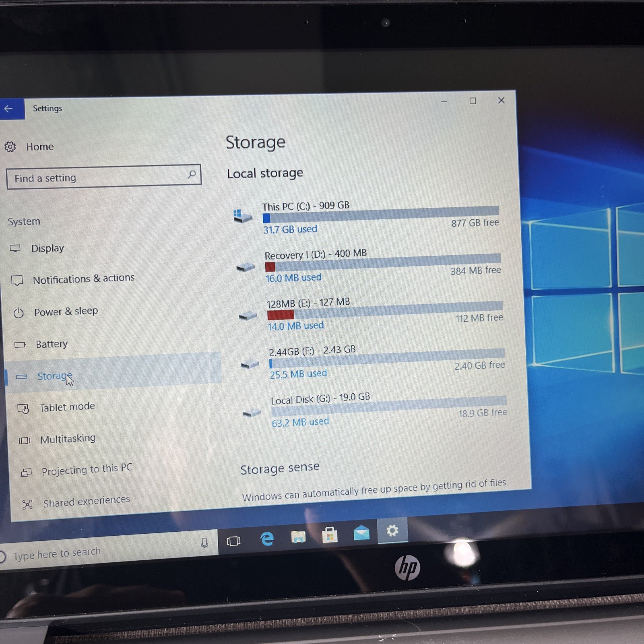Select Display in the sidebar
The width and height of the screenshot is (644, 644).
[47, 248]
